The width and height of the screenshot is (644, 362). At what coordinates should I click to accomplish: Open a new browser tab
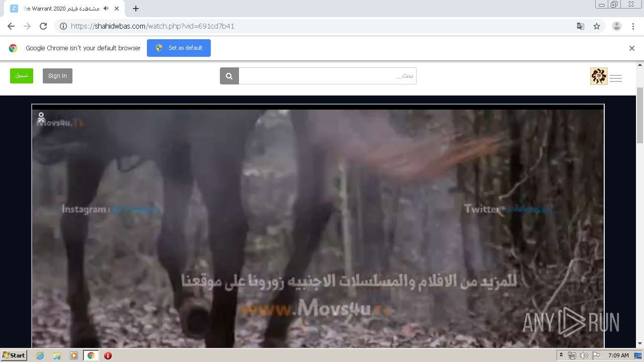pyautogui.click(x=136, y=9)
